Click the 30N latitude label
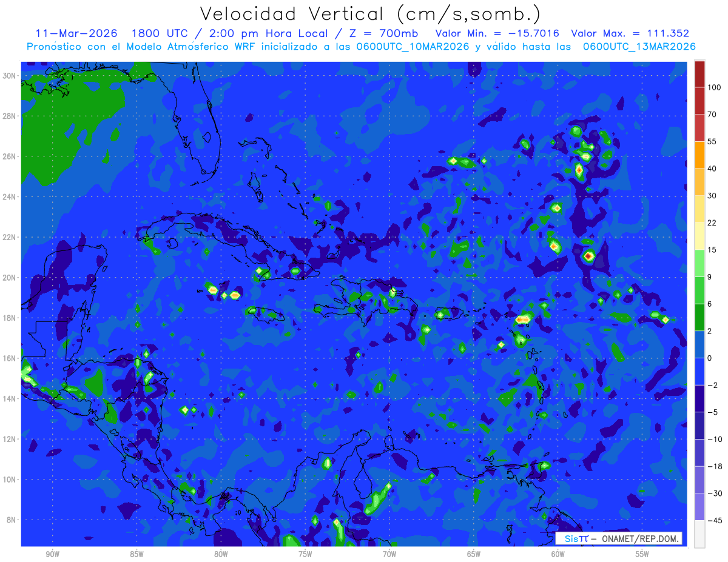 tap(10, 75)
